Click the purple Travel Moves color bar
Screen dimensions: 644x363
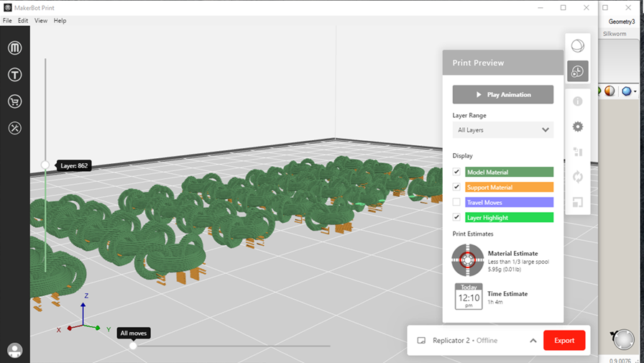pos(510,202)
